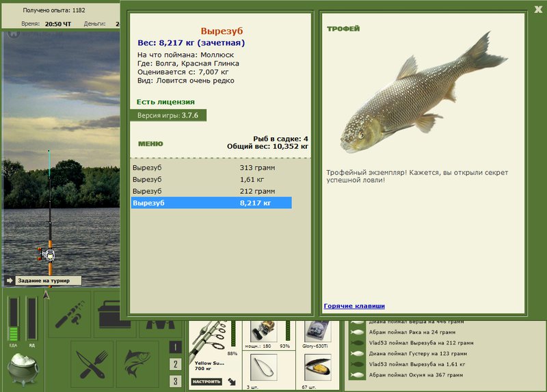The image size is (547, 392).
Task: Click fish icon beside Абрам поймал Рака
Action: (x=357, y=332)
